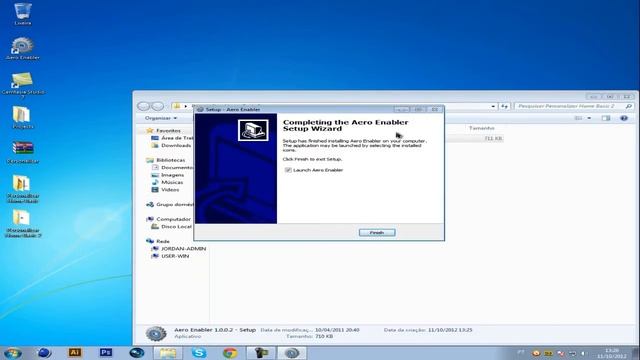Viewport: 640px width, 360px height.
Task: Select Personalizar Home Basic 2 desktop folder
Action: [x=23, y=223]
